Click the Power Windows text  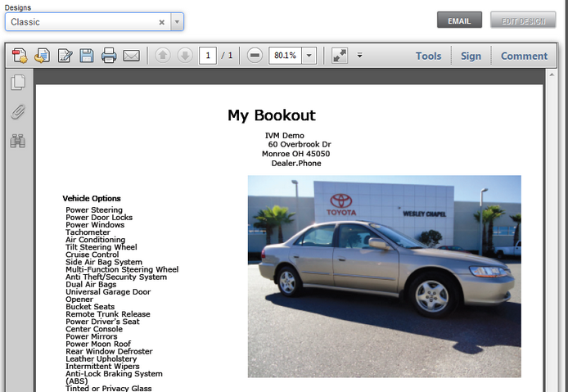pos(95,224)
